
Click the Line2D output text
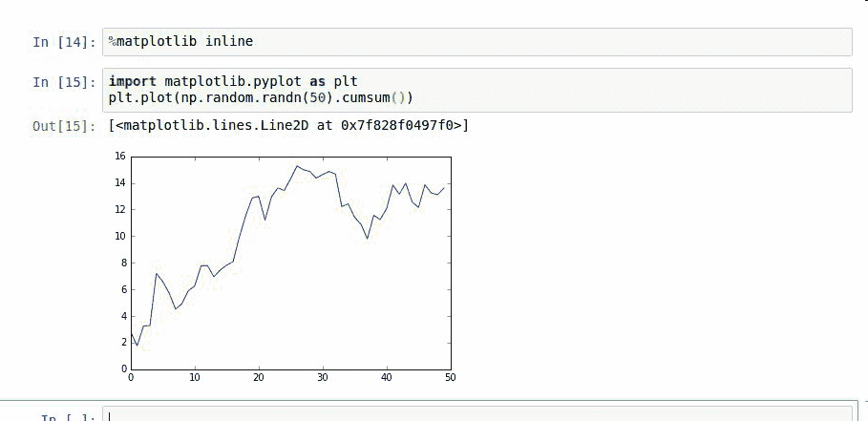288,125
